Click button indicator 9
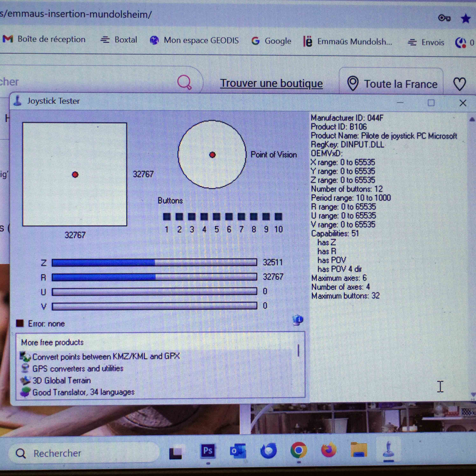Viewport: 476px width, 476px height. [x=266, y=217]
